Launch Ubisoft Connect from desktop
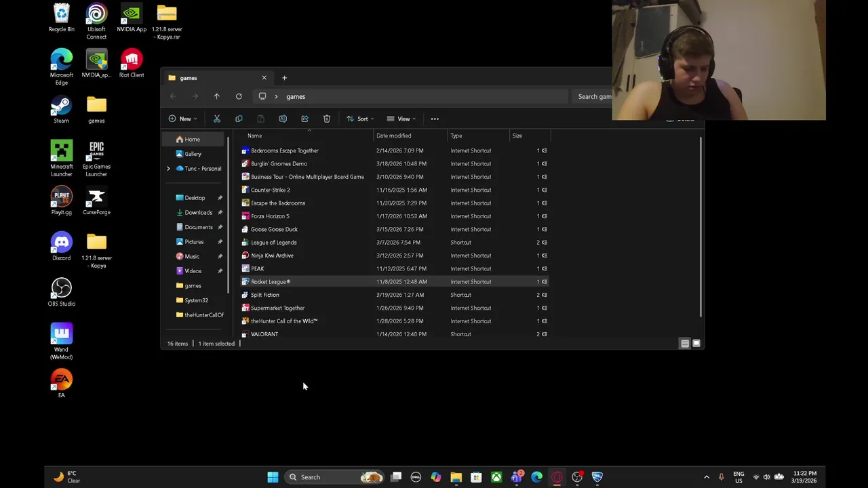This screenshot has height=488, width=868. (x=96, y=22)
